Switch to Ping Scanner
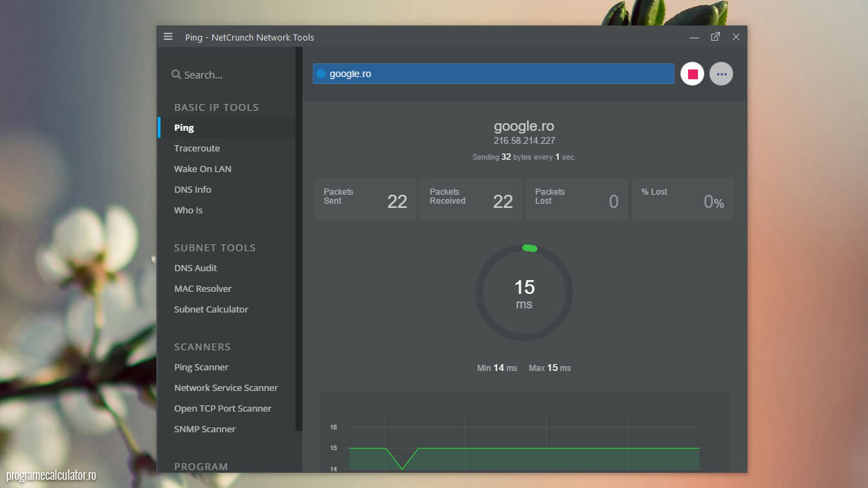Viewport: 868px width, 488px height. 201,367
